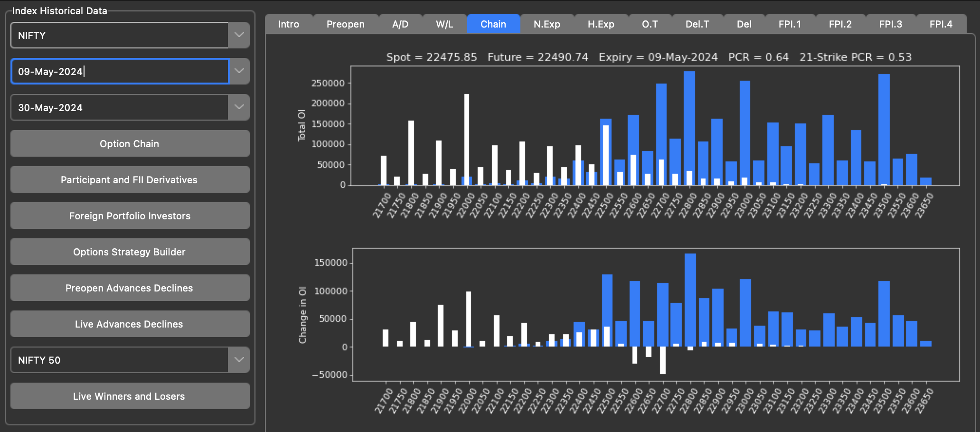
Task: Click the 21-Strike PCR = 0.53 text
Action: tap(856, 57)
